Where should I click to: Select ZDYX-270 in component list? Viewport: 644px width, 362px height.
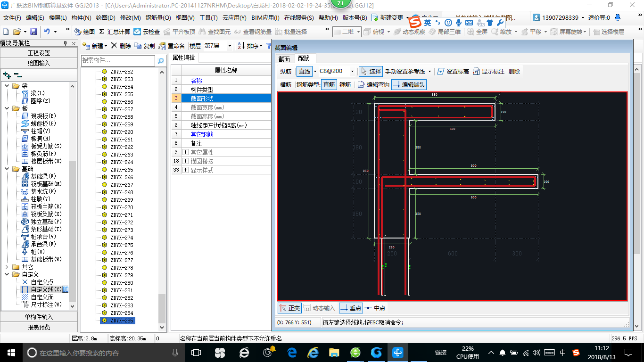point(122,207)
